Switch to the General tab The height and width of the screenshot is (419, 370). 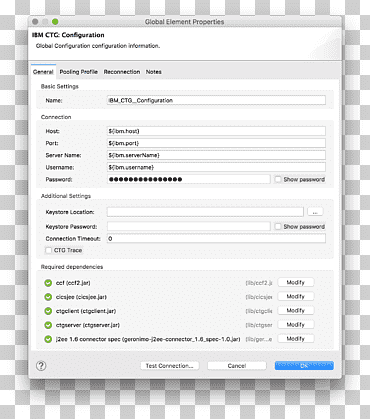[43, 72]
